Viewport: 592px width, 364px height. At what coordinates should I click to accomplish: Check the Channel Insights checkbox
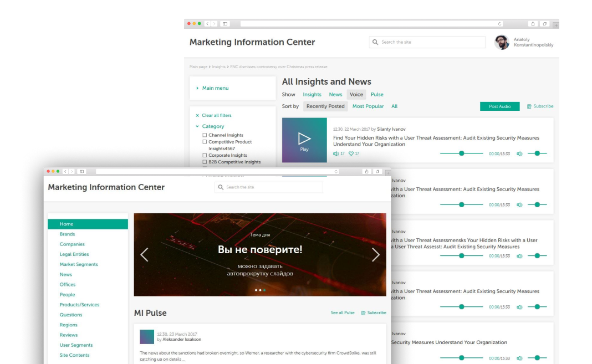pyautogui.click(x=205, y=135)
